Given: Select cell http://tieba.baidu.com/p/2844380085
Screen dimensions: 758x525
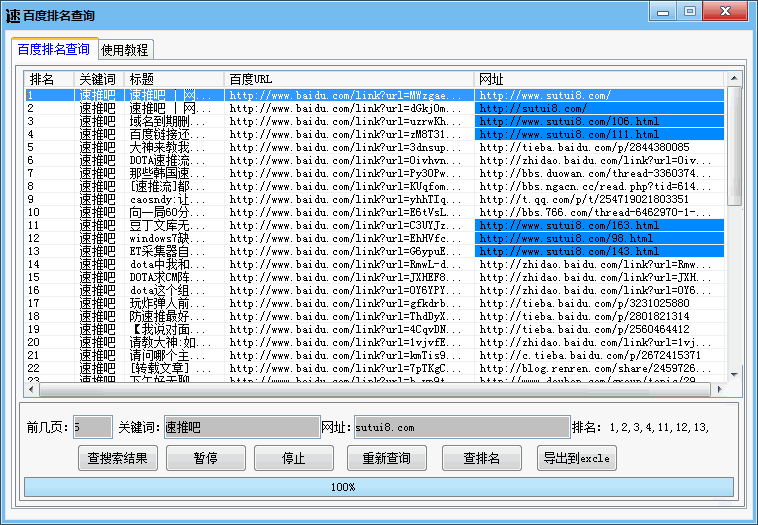Looking at the screenshot, I should (x=598, y=147).
